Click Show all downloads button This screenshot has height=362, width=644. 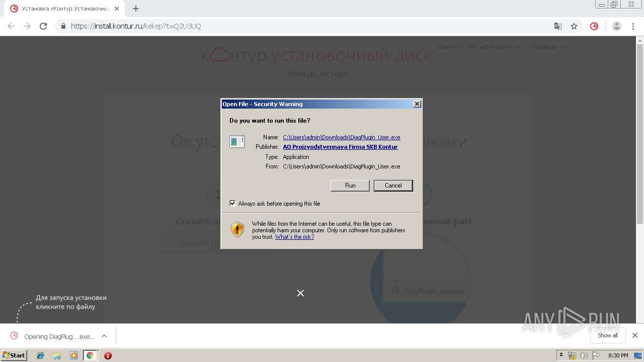point(607,335)
